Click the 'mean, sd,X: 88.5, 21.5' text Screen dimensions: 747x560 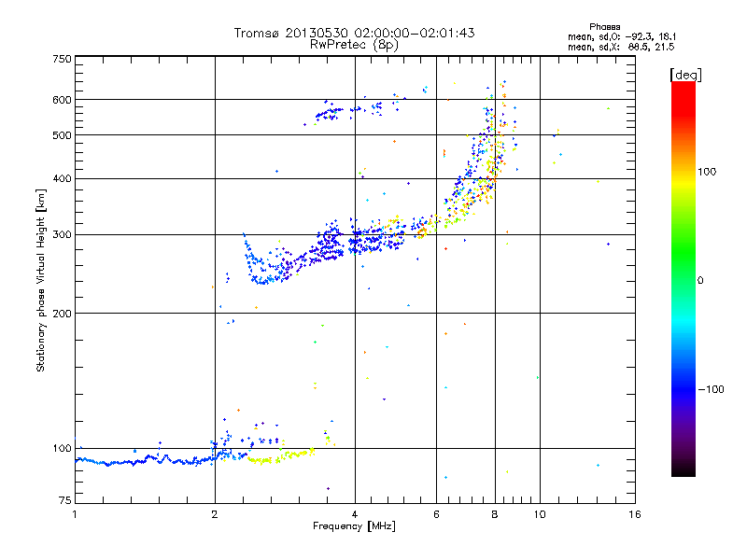[621, 47]
